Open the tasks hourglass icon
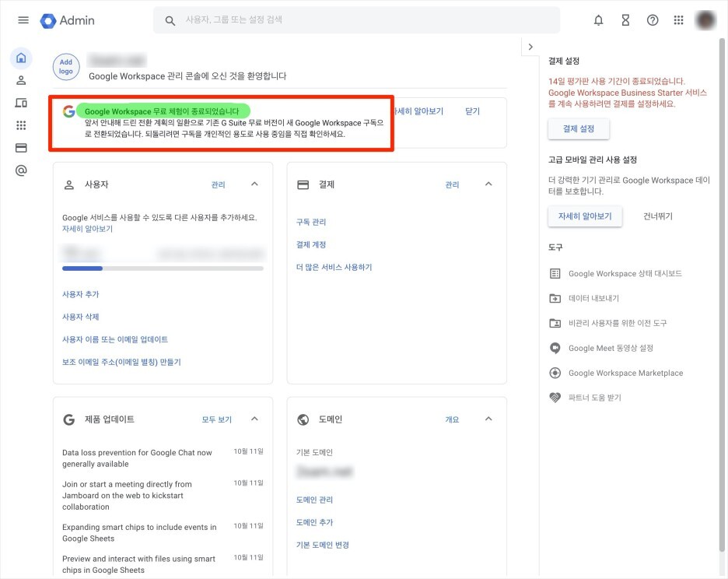Image resolution: width=728 pixels, height=579 pixels. (x=625, y=20)
